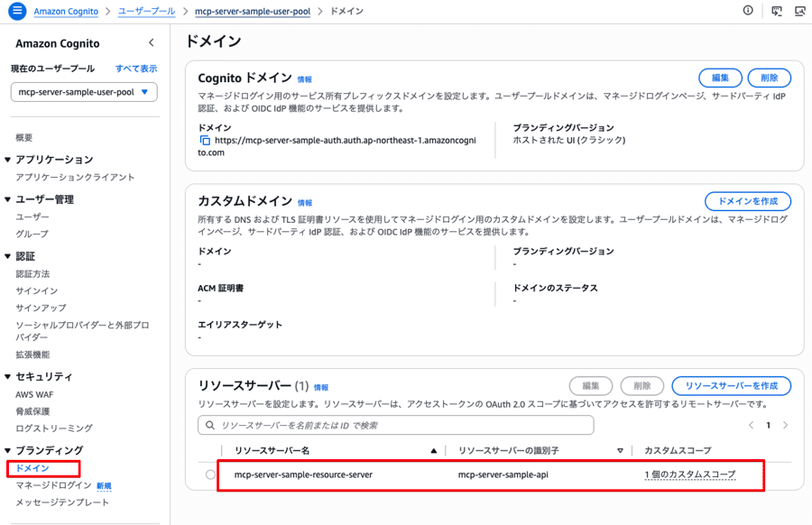Open 情報 link next to リソースサーバー

pos(321,387)
